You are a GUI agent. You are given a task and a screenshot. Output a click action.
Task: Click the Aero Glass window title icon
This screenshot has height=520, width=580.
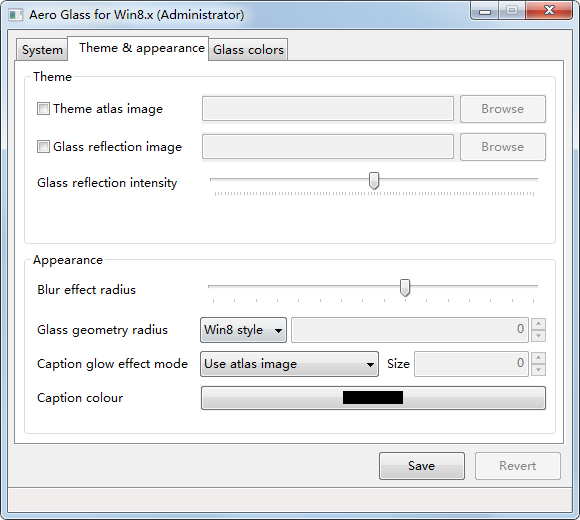(x=16, y=15)
